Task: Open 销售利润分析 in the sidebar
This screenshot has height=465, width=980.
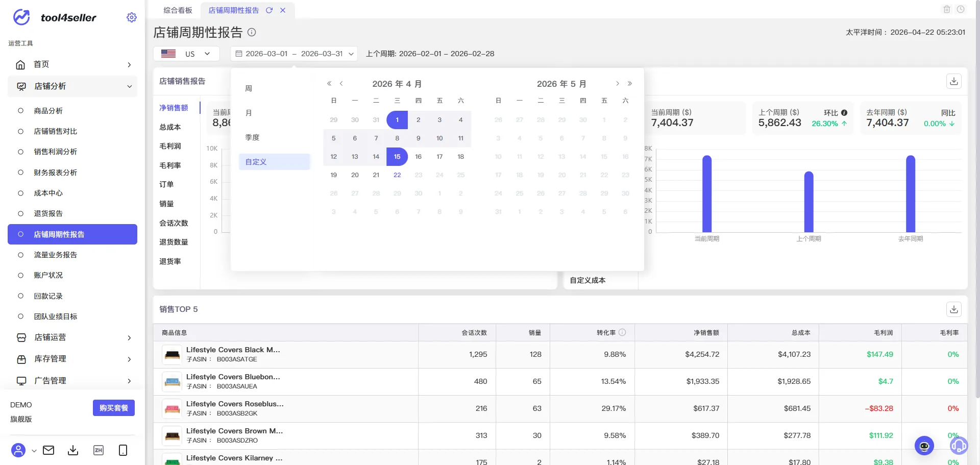Action: pos(72,152)
